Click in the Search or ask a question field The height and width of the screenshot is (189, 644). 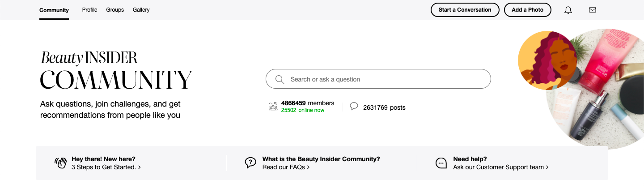pyautogui.click(x=385, y=79)
